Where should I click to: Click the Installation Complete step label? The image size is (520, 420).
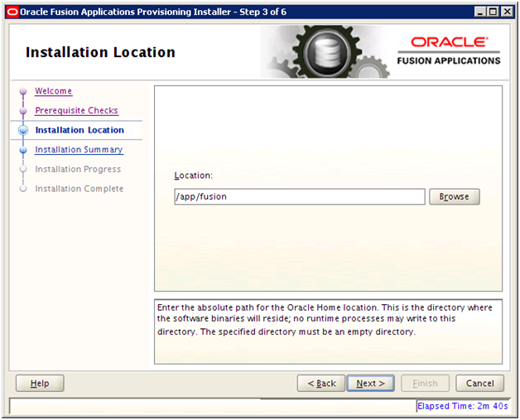79,189
